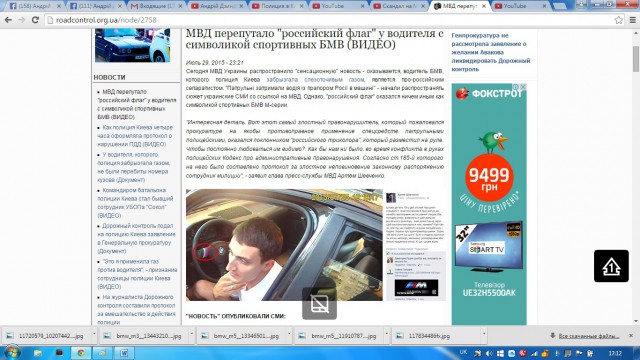Click the black scroll-to-top house arrow button
This screenshot has height=360, width=640.
(611, 266)
